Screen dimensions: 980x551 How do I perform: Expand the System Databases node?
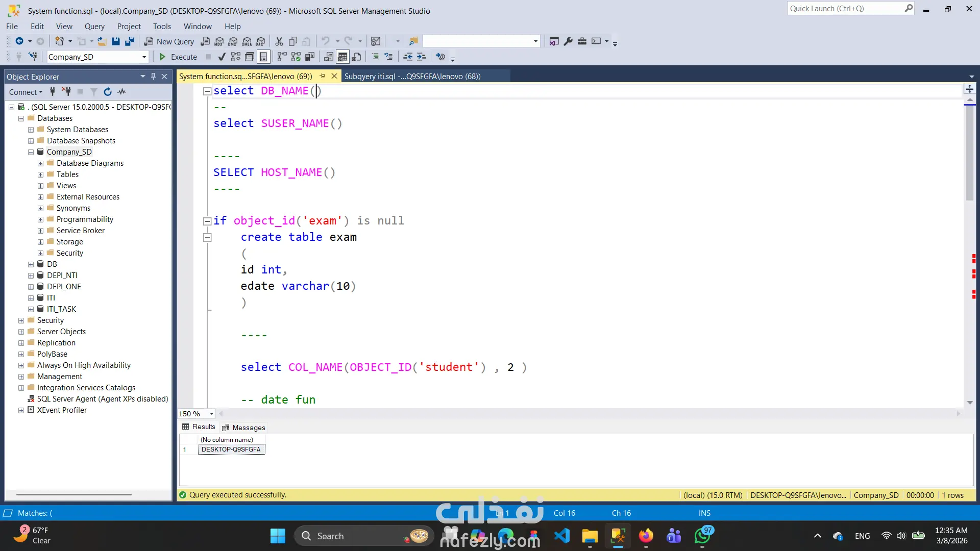point(31,130)
